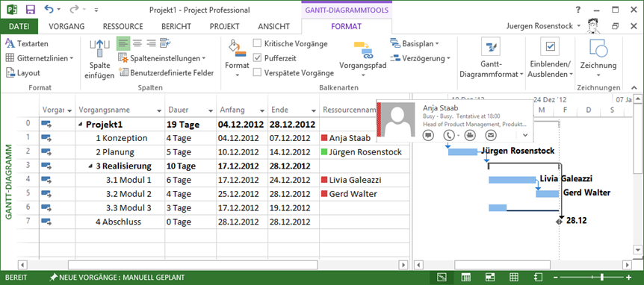Screen dimensions: 644x285
Task: Open Vorgangsname column filter dropdown
Action: click(x=159, y=110)
